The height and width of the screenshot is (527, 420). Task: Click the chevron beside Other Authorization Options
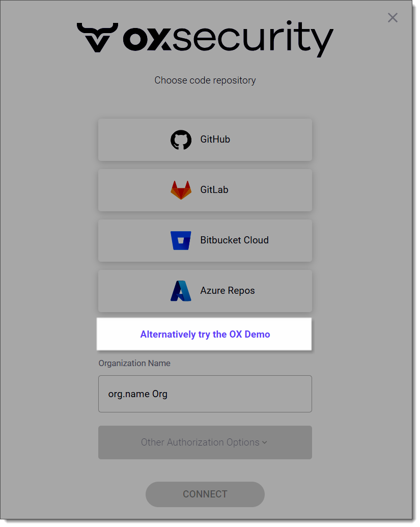pos(265,442)
